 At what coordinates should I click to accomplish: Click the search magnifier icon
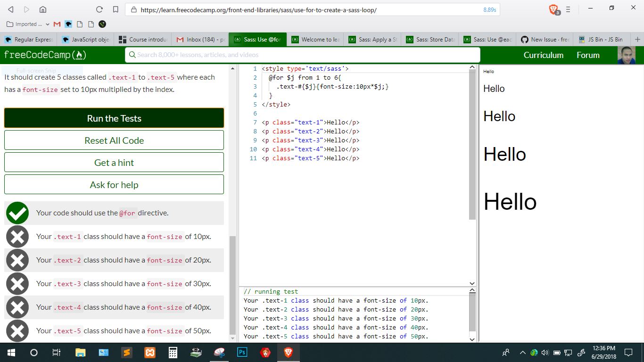(132, 55)
